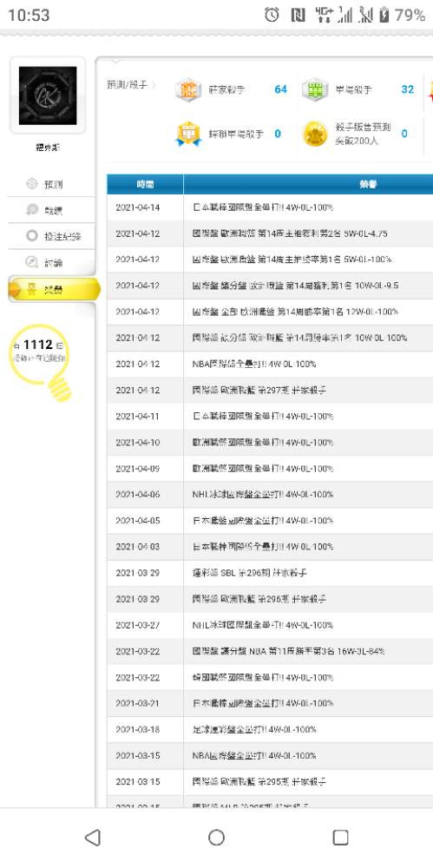433x868 pixels.
Task: Select the 歐洲職籃 第296期 莊家殺手 entry
Action: click(259, 599)
